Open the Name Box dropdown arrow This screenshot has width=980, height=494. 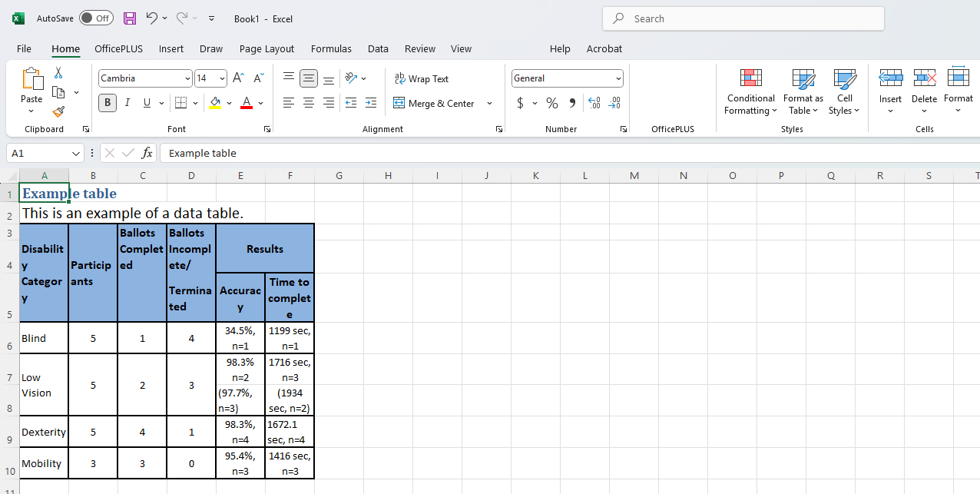click(75, 153)
